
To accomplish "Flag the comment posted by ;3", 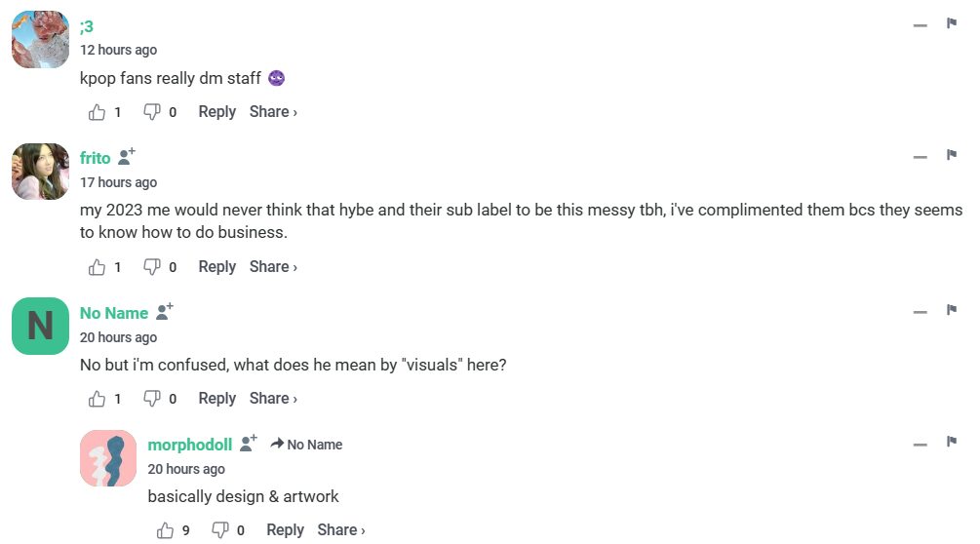I will click(x=952, y=23).
